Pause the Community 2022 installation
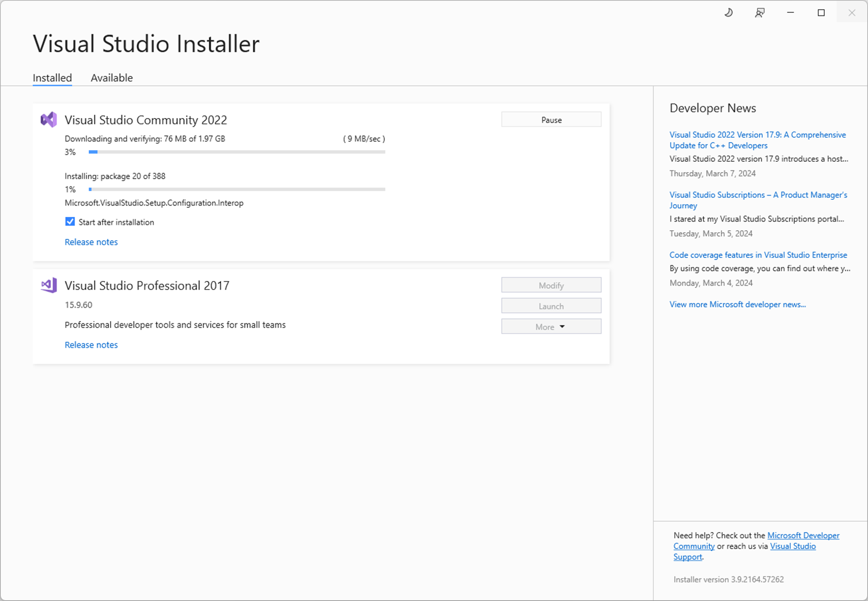868x601 pixels. click(551, 120)
